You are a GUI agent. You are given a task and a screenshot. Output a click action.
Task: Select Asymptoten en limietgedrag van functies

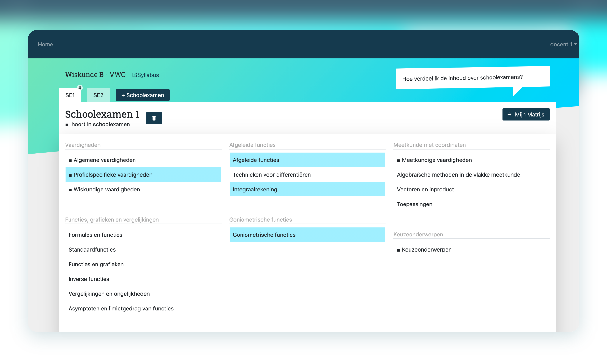click(121, 308)
